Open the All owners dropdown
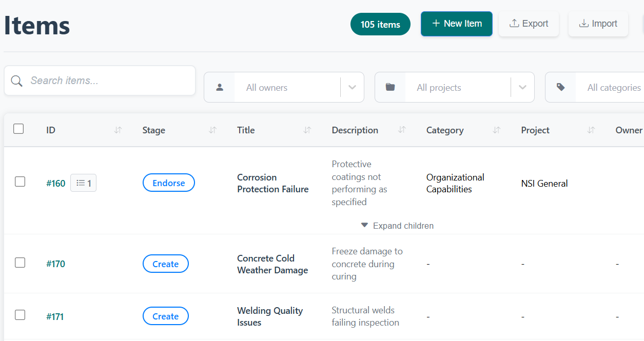644x341 pixels. click(x=352, y=87)
